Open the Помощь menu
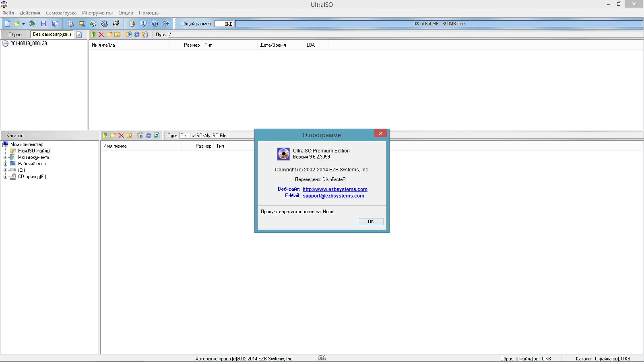 point(149,13)
